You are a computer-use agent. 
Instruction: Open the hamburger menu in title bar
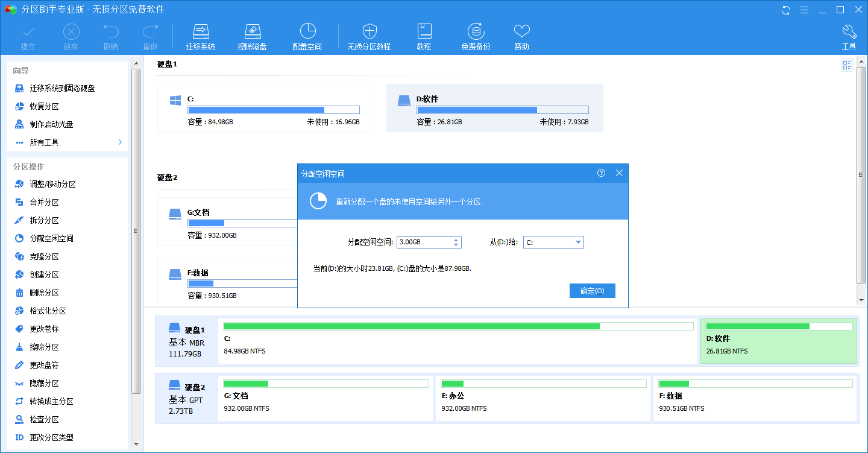(x=804, y=10)
